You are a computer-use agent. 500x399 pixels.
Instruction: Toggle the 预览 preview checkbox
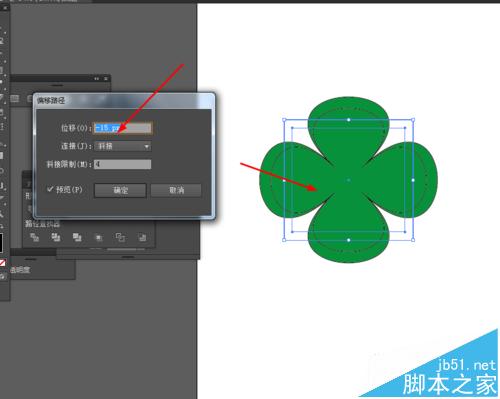pos(50,189)
